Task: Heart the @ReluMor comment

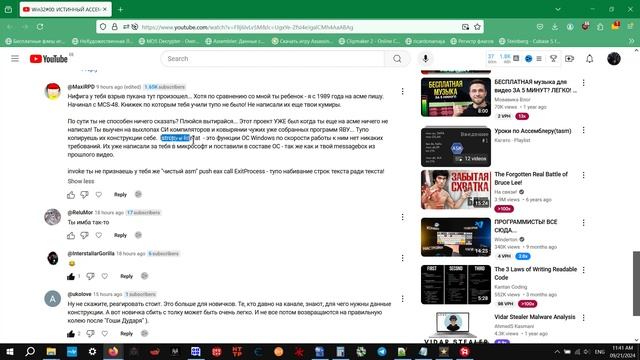Action: (x=99, y=235)
